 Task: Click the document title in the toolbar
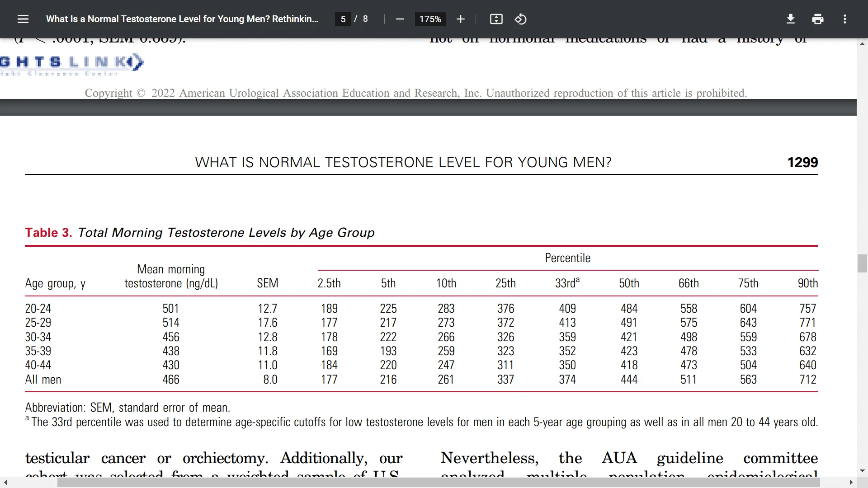point(182,19)
